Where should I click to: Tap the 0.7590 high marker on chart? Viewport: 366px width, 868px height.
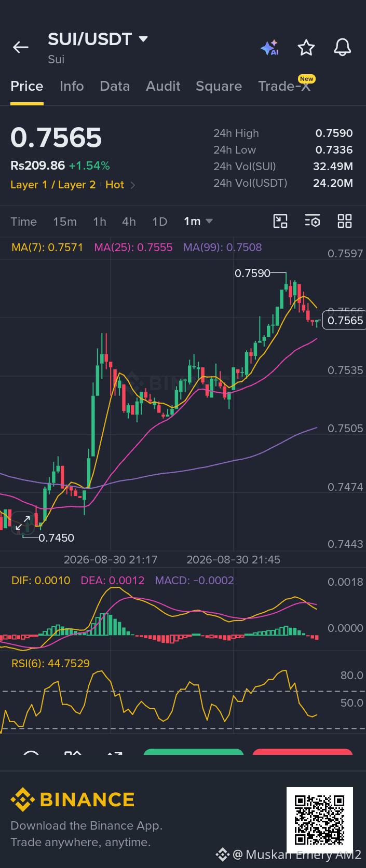252,273
